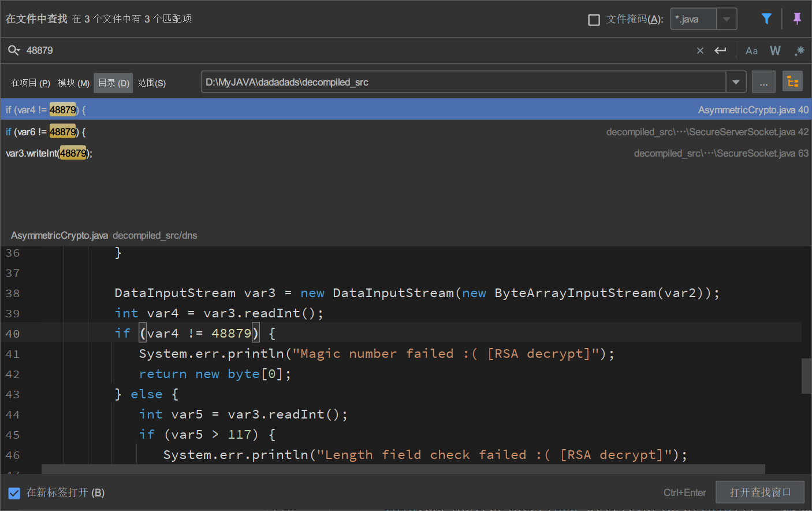Screen dimensions: 812x511
Task: Click the Open in Find Window button
Action: tap(760, 493)
